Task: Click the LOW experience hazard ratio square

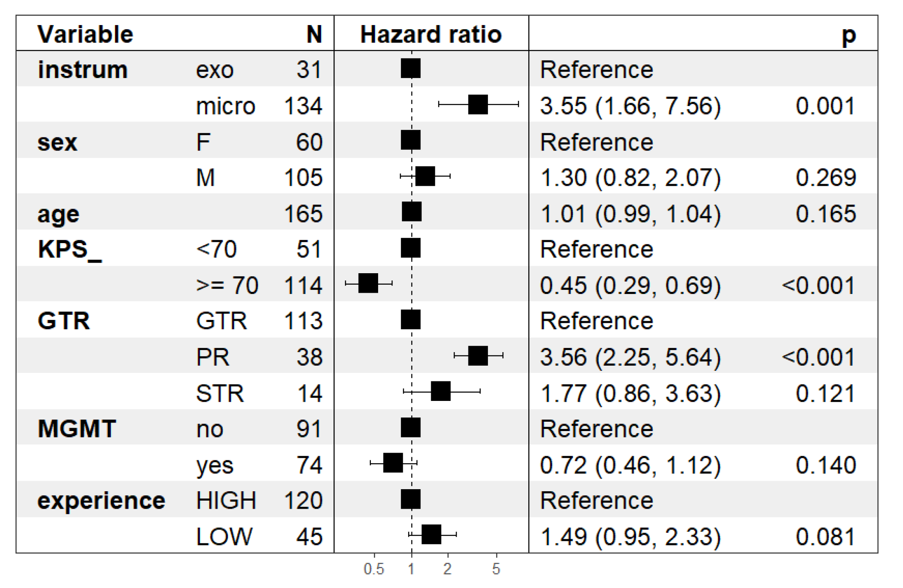Action: click(431, 535)
